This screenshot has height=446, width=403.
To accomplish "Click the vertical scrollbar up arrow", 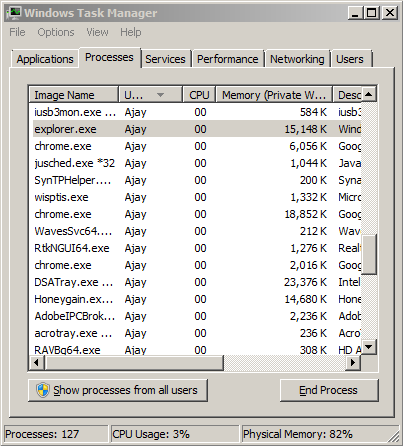I will click(369, 94).
